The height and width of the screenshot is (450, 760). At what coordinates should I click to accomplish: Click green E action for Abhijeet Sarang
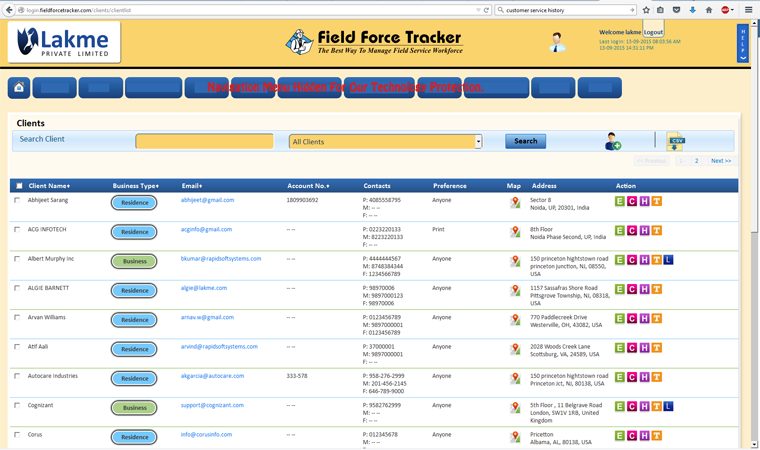pos(619,201)
